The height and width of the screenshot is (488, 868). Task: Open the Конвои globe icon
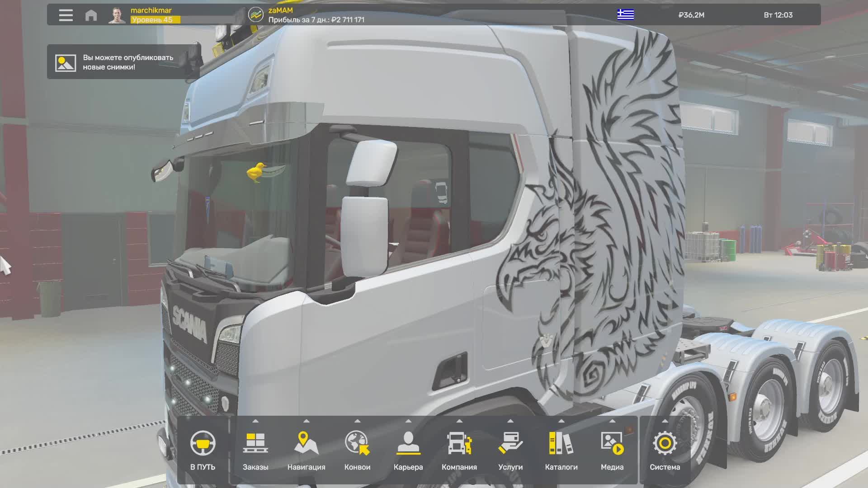(357, 443)
